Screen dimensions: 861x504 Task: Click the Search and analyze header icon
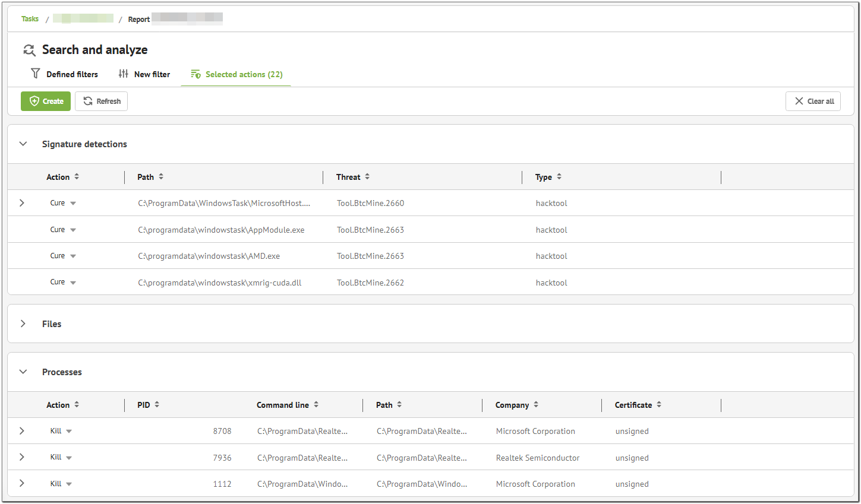29,50
